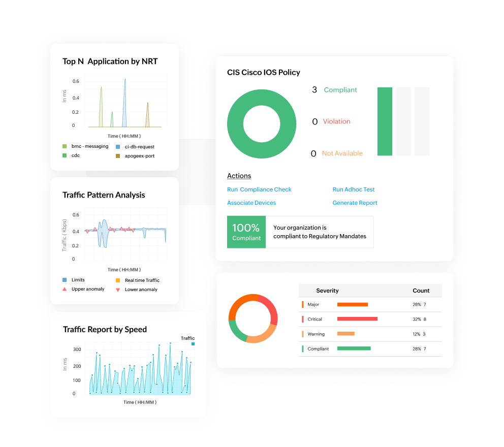Viewport: 504px width, 447px height.
Task: Click the Traffic Pattern Analysis title
Action: pyautogui.click(x=104, y=195)
